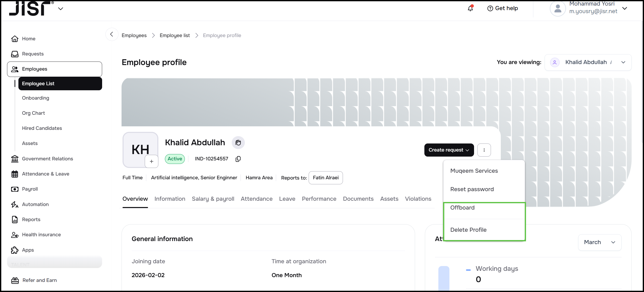Click the Fatin Alraei manager button
Image resolution: width=644 pixels, height=292 pixels.
click(x=326, y=178)
